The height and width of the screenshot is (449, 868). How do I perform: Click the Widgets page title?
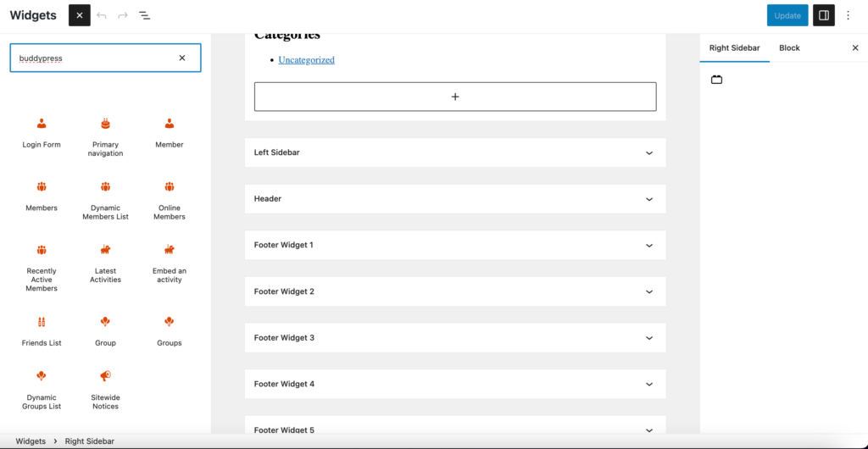tap(33, 15)
